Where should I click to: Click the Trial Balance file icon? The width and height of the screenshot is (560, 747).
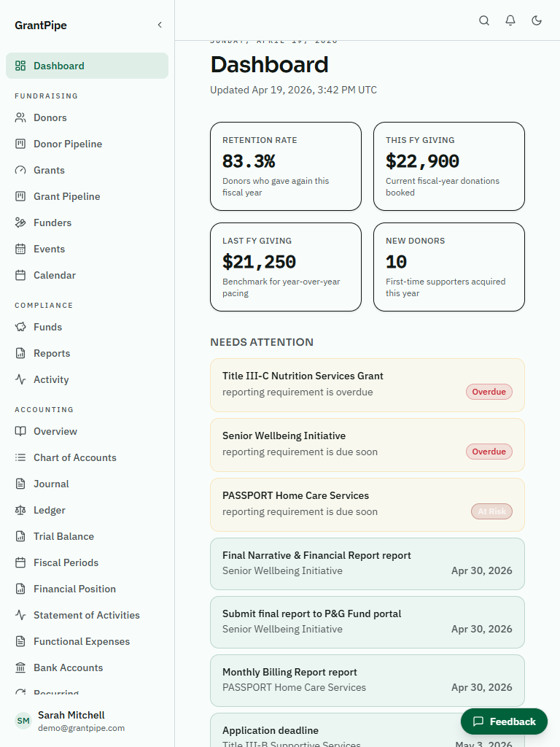20,536
